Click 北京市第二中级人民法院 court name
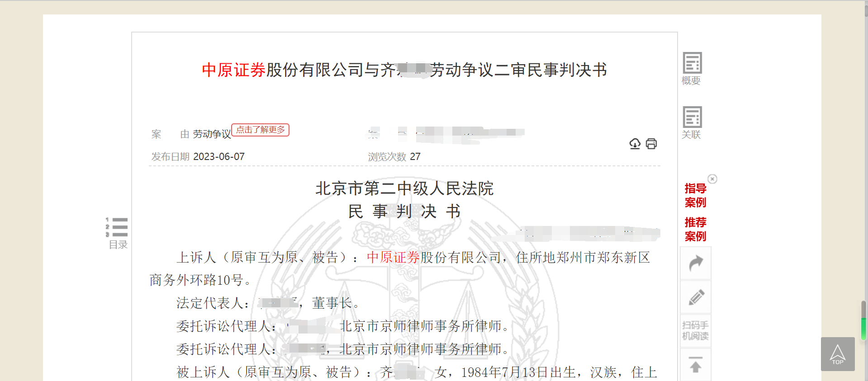Viewport: 868px width, 381px height. [x=404, y=188]
